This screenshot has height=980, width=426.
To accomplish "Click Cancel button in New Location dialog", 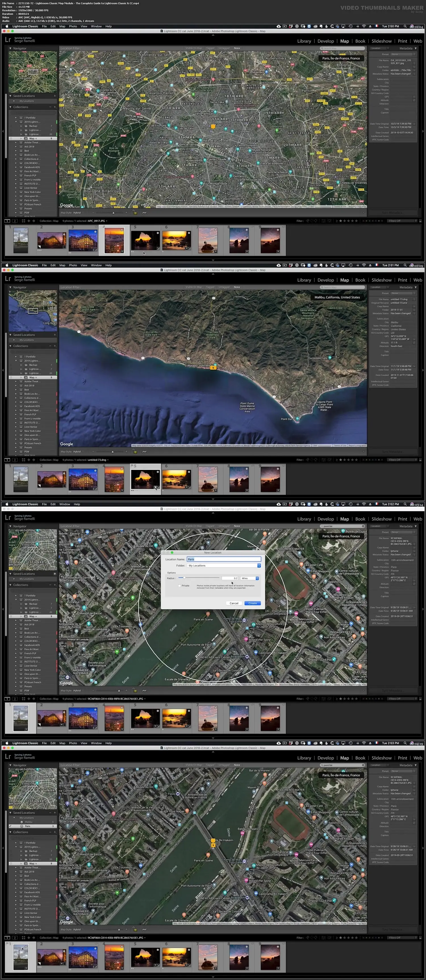I will coord(234,603).
